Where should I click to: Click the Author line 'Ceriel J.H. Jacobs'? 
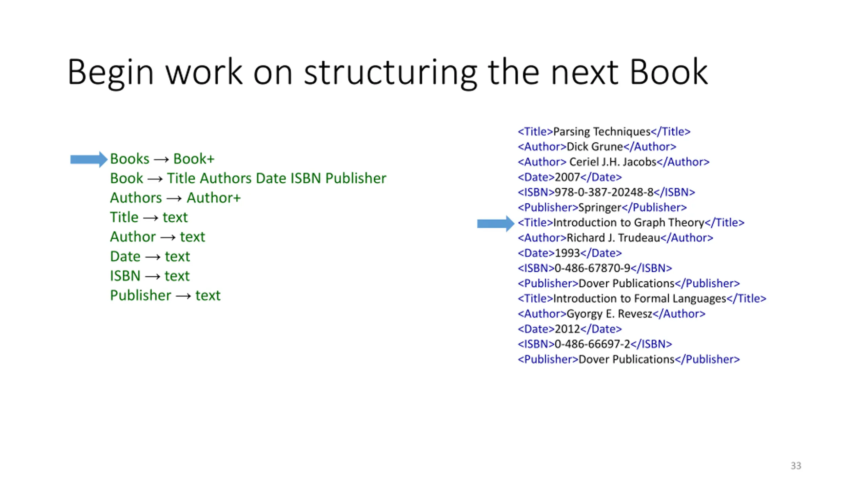click(x=613, y=162)
